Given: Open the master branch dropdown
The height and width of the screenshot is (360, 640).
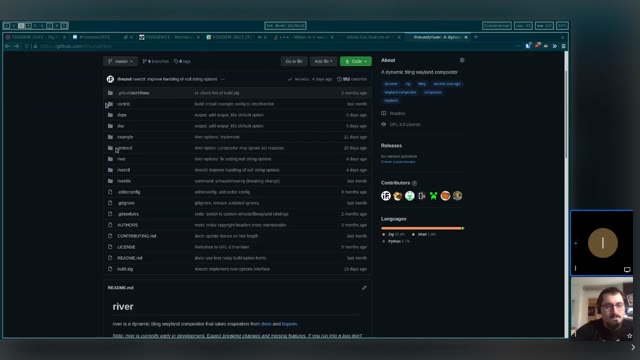Looking at the screenshot, I should (x=120, y=61).
